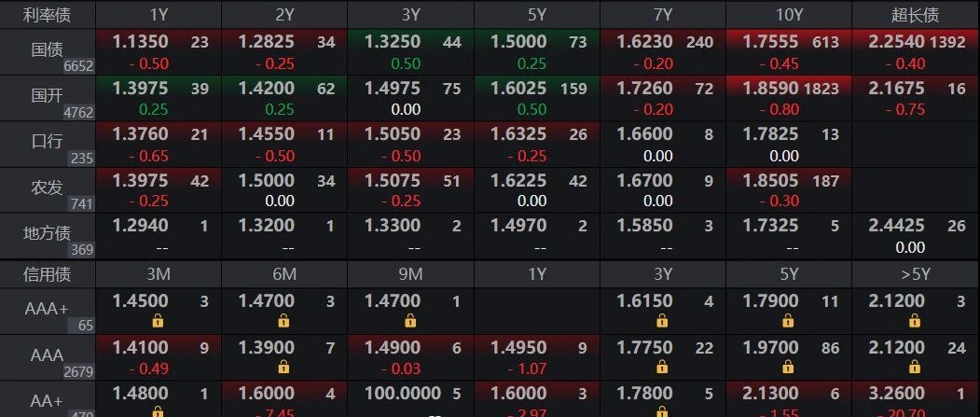
Task: Click AAA 1Y yield 1.4950
Action: point(518,347)
